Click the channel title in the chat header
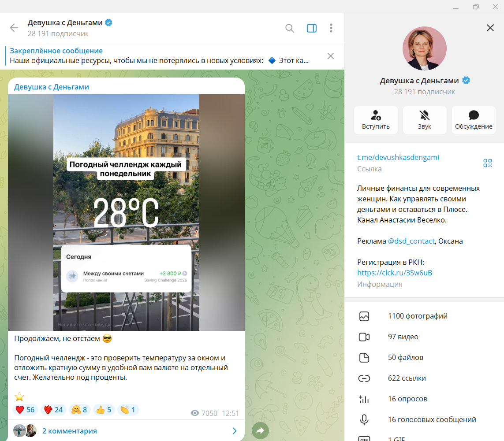This screenshot has height=441, width=504. [x=65, y=23]
